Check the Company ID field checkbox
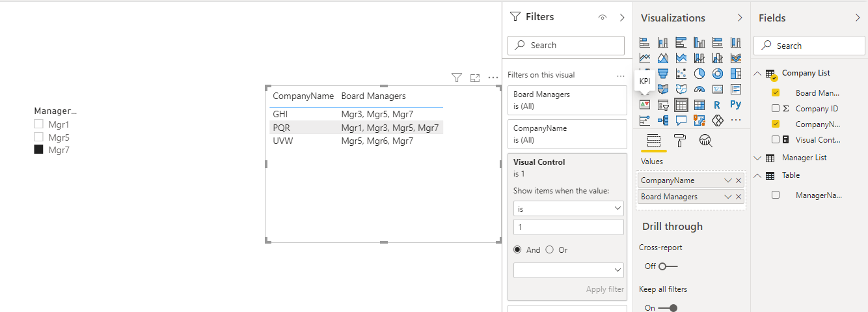Image resolution: width=868 pixels, height=312 pixels. pos(776,109)
